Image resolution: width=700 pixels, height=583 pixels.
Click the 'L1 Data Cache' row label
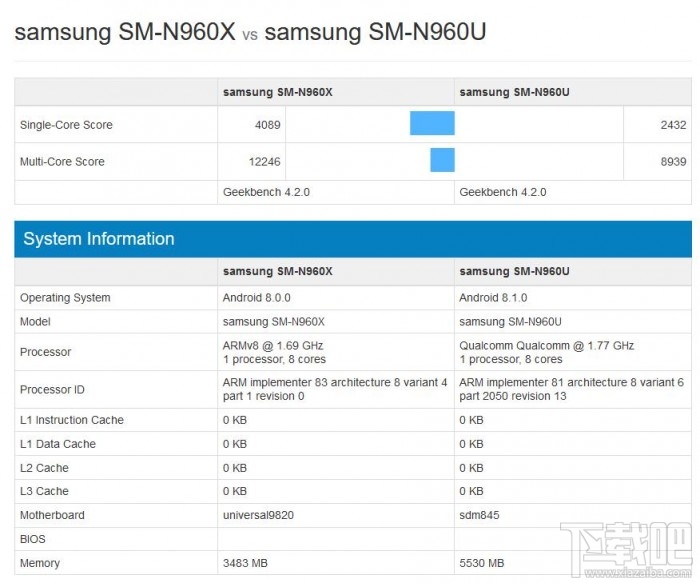coord(58,444)
